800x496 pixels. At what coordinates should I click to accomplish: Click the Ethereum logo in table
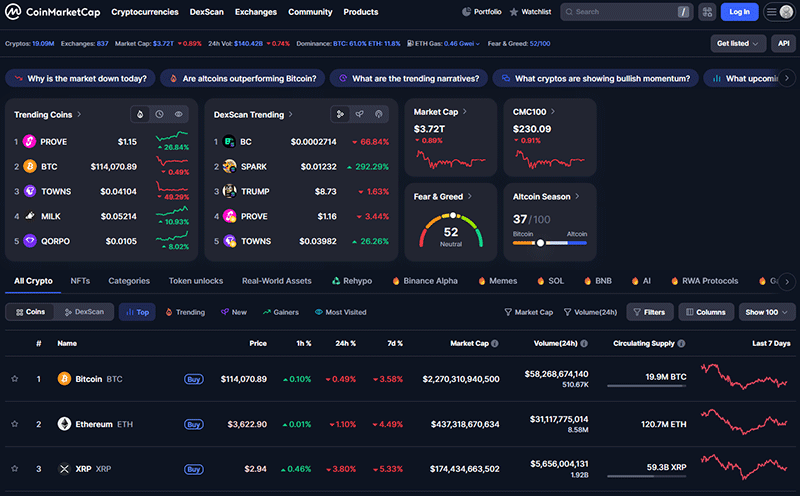point(64,424)
